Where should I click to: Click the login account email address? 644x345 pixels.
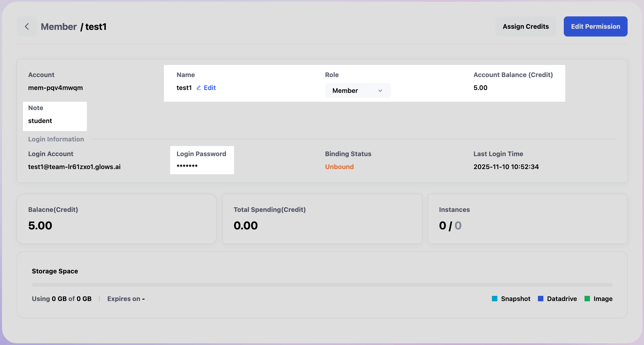(x=74, y=167)
